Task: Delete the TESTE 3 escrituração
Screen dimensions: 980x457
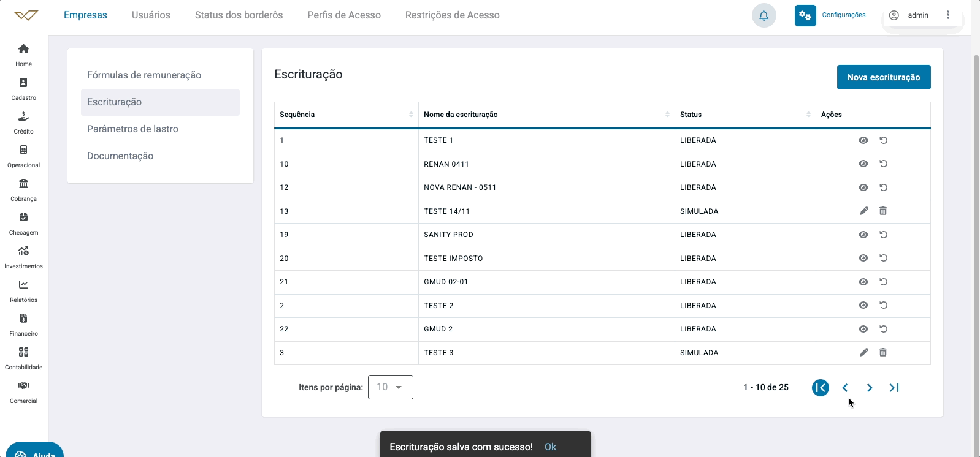Action: click(883, 352)
